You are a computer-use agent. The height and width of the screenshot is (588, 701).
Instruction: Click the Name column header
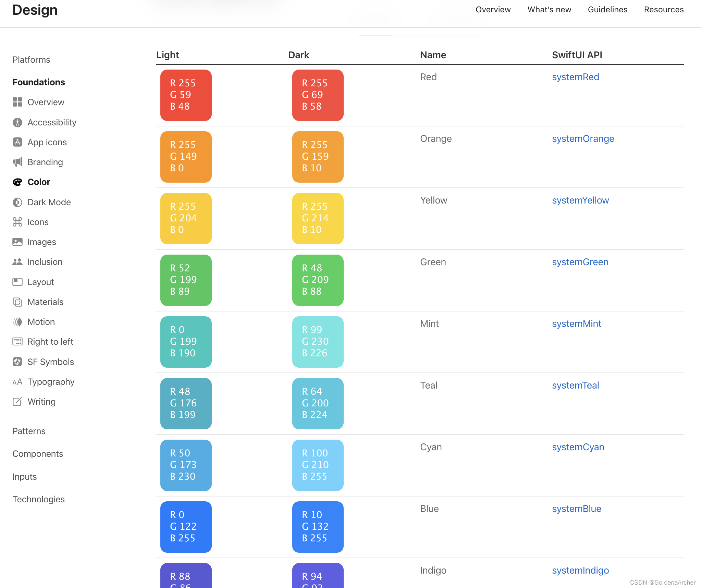(433, 55)
